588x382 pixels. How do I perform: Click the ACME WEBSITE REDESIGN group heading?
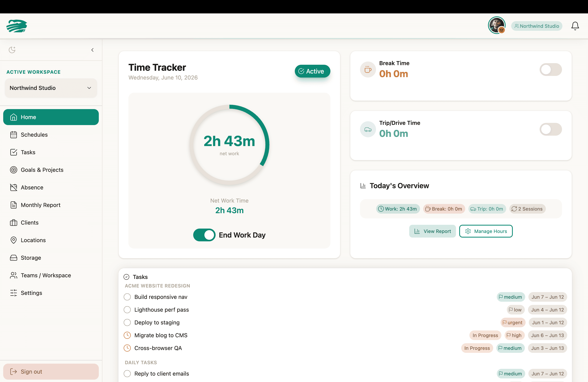pos(157,286)
